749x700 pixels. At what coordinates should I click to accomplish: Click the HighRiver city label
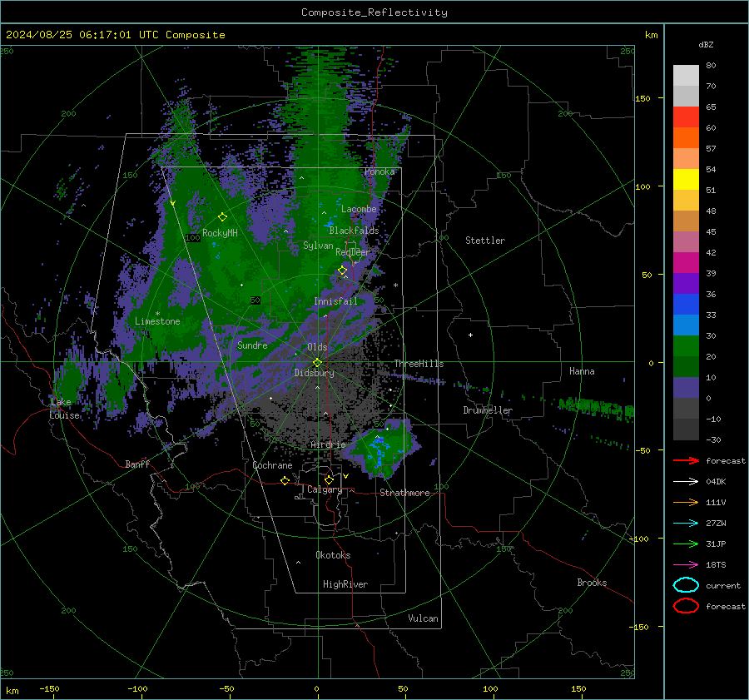pos(345,584)
